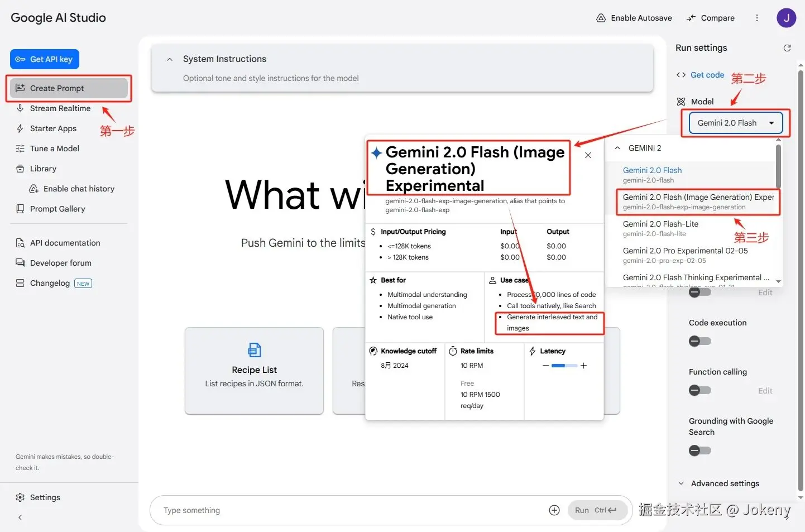Reset run settings with the refresh icon
Image resolution: width=805 pixels, height=532 pixels.
(787, 48)
